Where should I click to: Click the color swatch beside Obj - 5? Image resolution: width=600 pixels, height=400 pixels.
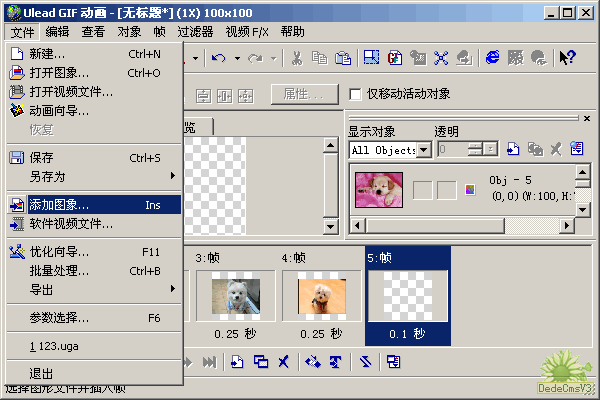click(x=470, y=189)
